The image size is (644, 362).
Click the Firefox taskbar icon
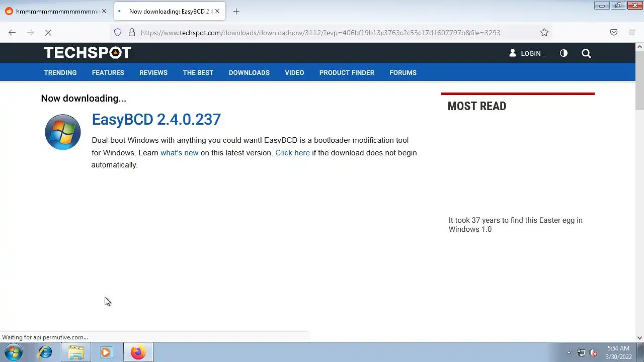click(x=138, y=352)
